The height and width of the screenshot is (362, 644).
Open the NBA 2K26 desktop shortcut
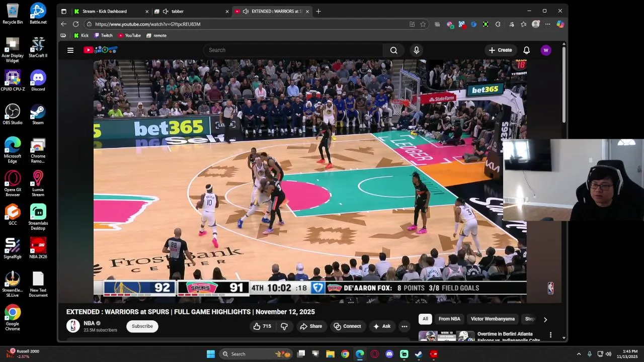tap(38, 248)
